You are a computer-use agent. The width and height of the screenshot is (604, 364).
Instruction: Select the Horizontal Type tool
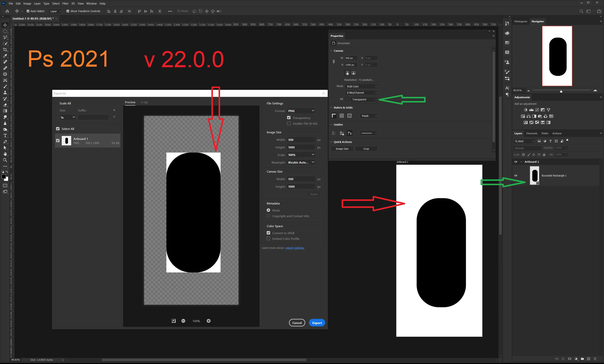click(5, 136)
